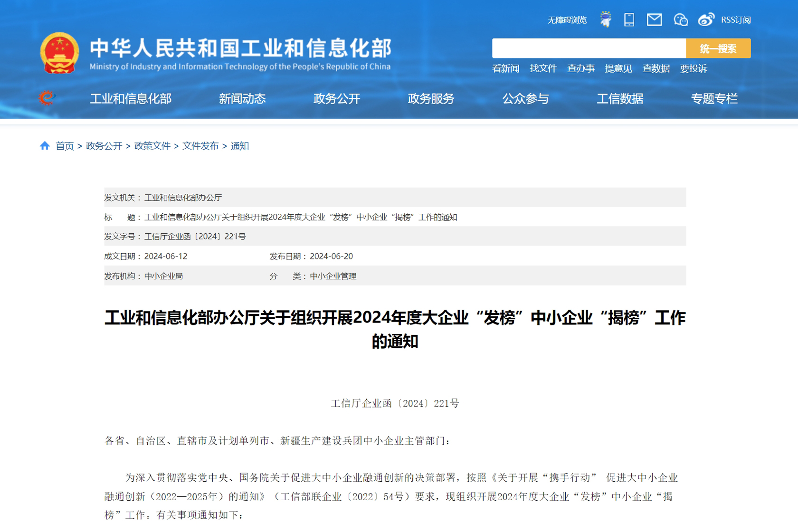Image resolution: width=798 pixels, height=532 pixels.
Task: Open the RSS订阅 subscription link
Action: (736, 20)
